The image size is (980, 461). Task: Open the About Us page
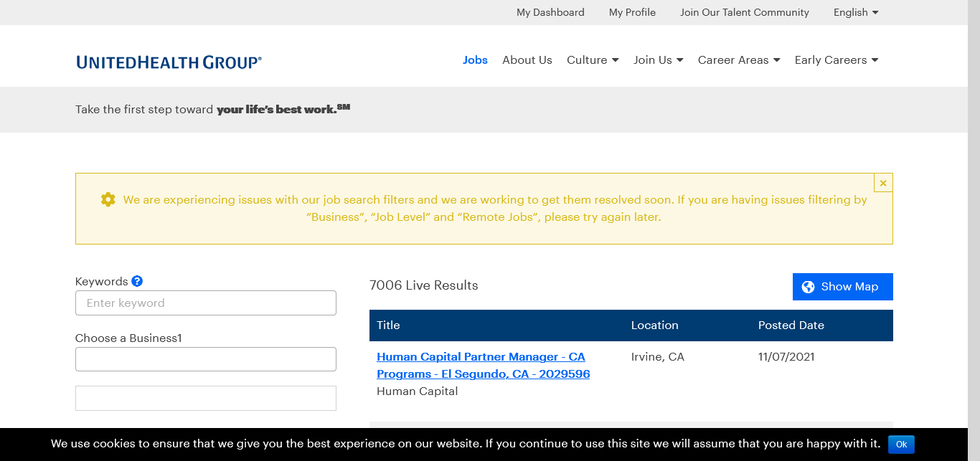[x=527, y=60]
